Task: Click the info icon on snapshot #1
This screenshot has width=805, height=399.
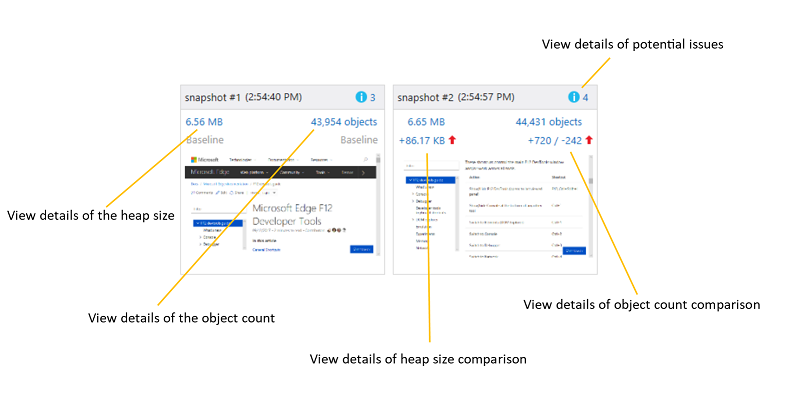Action: (361, 97)
